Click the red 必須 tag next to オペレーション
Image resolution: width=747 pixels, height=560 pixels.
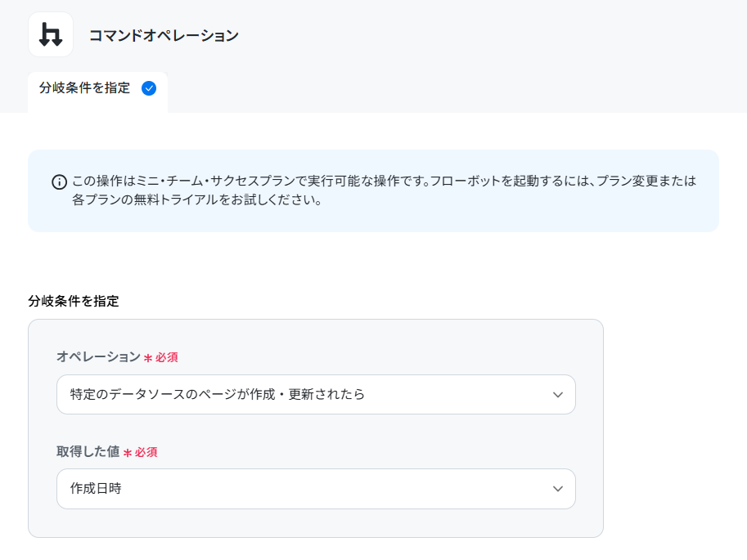click(x=166, y=357)
